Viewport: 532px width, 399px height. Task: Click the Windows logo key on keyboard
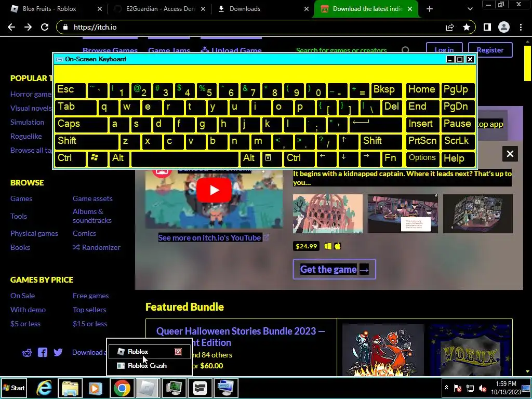[96, 158]
